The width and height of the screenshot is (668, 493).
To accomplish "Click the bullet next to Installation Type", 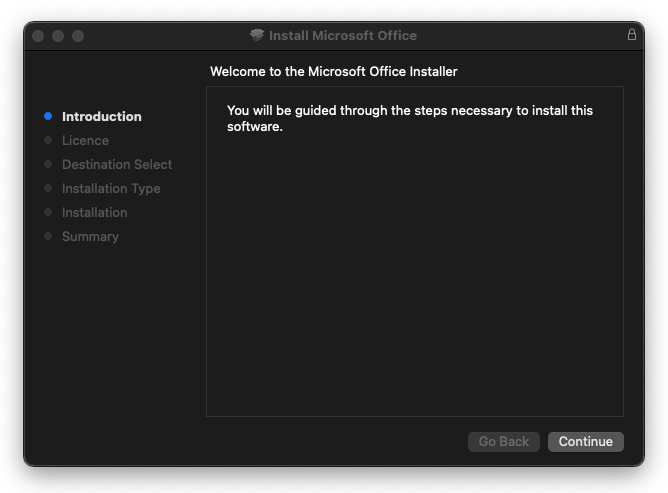I will [48, 189].
